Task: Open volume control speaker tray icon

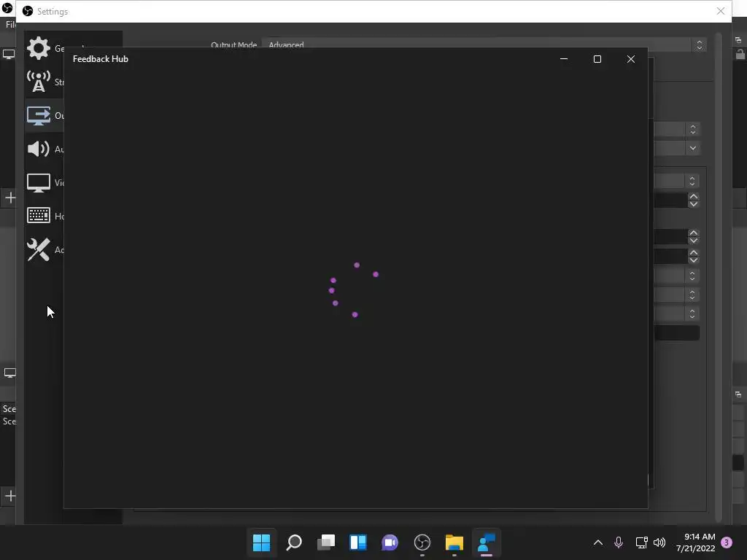Action: click(x=659, y=542)
